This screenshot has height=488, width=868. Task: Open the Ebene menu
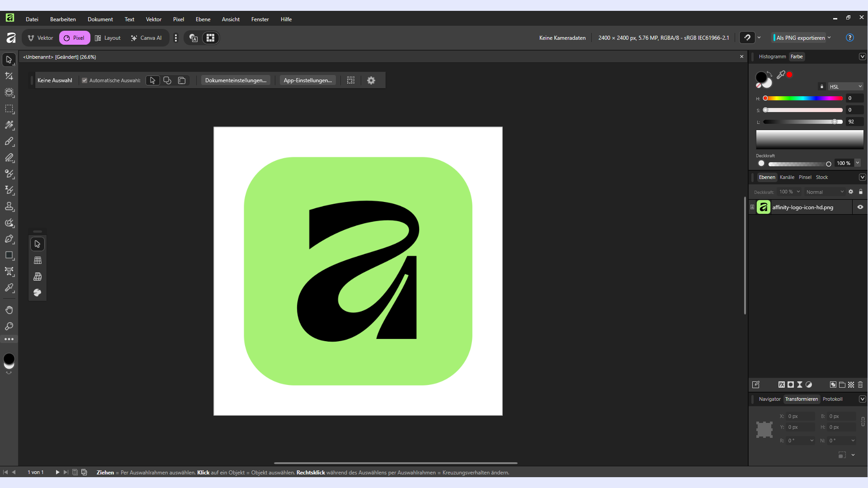(203, 19)
